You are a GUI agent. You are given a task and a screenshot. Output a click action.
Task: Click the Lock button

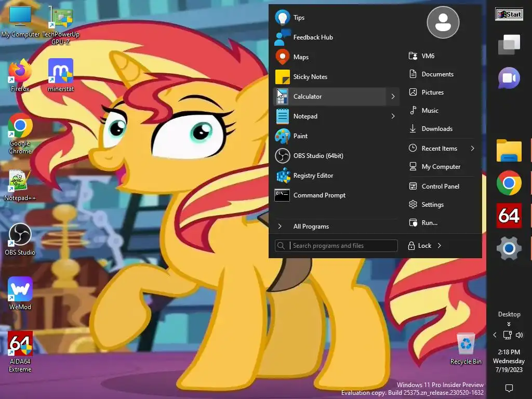(420, 246)
